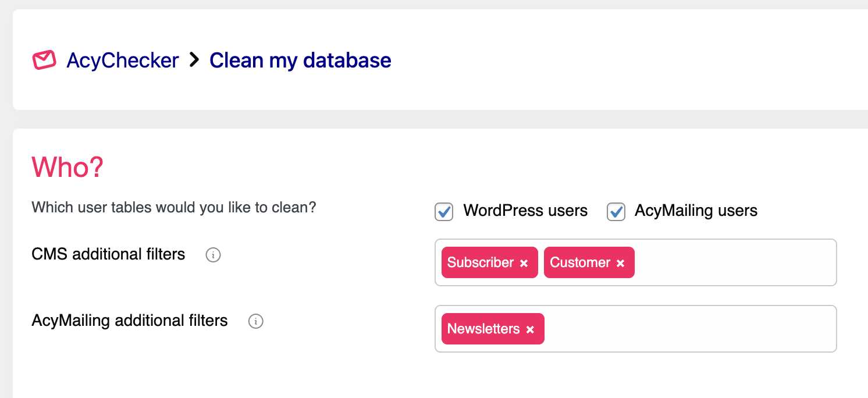Click the WordPress users label
The width and height of the screenshot is (868, 398).
(x=525, y=211)
